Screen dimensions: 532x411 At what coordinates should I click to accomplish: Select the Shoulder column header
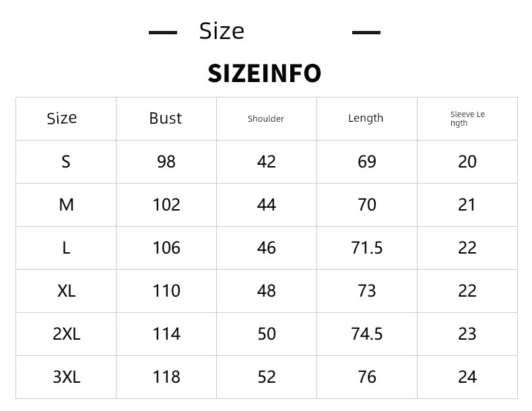[x=265, y=119]
